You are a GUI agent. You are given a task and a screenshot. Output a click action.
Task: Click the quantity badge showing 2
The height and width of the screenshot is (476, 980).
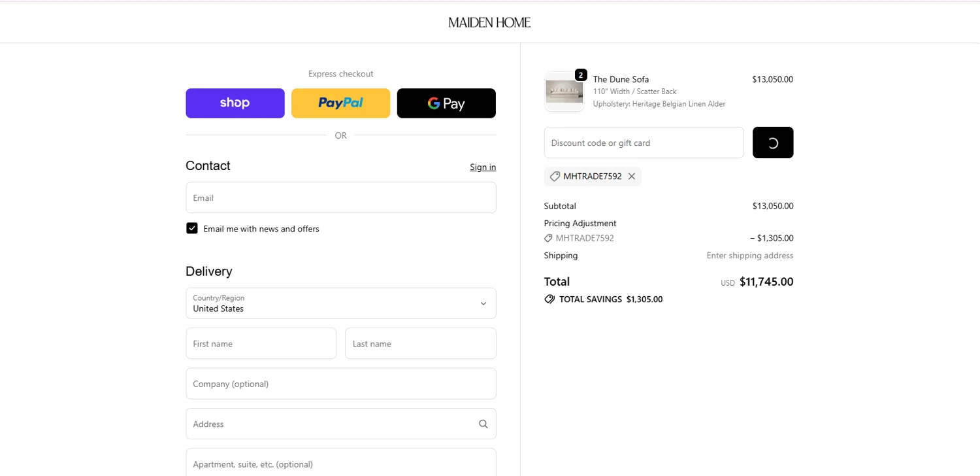581,75
